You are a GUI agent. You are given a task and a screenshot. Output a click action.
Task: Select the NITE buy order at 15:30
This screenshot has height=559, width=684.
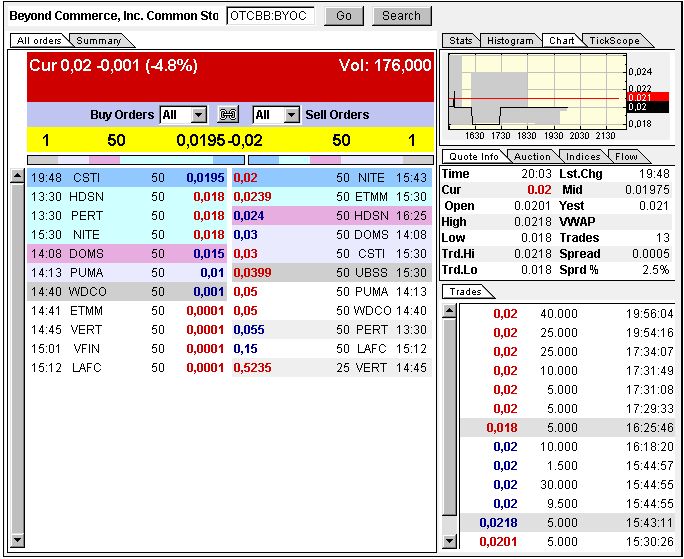127,235
